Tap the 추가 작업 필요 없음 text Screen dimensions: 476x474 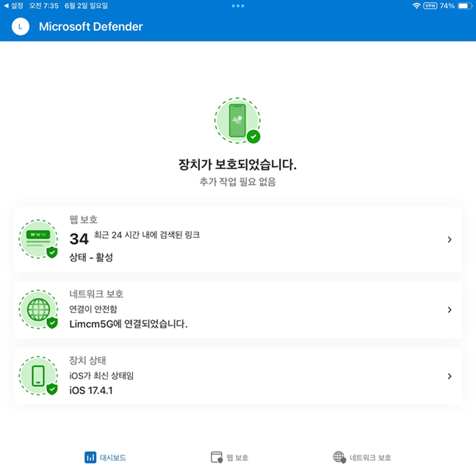[x=237, y=182]
